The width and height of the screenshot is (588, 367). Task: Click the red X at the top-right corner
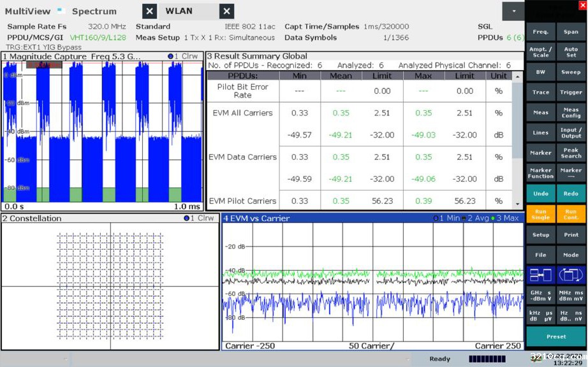pos(583,5)
